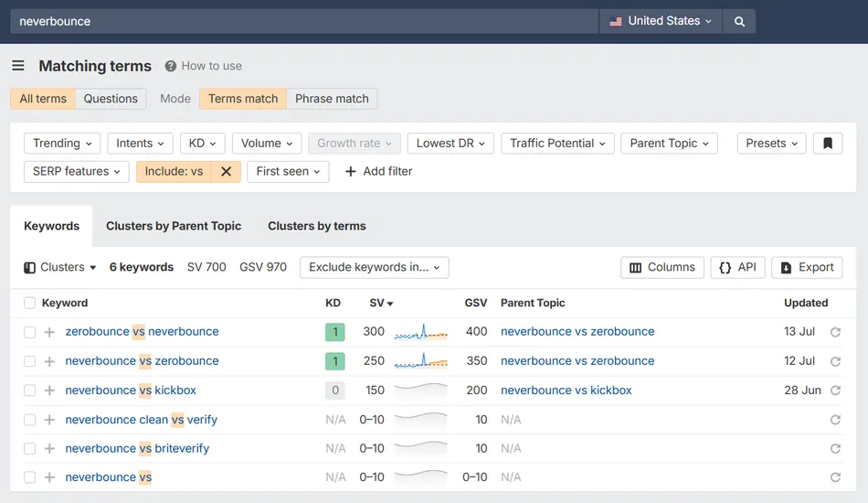This screenshot has height=503, width=868.
Task: Open neverbounce clean vs verify keyword link
Action: click(x=141, y=420)
